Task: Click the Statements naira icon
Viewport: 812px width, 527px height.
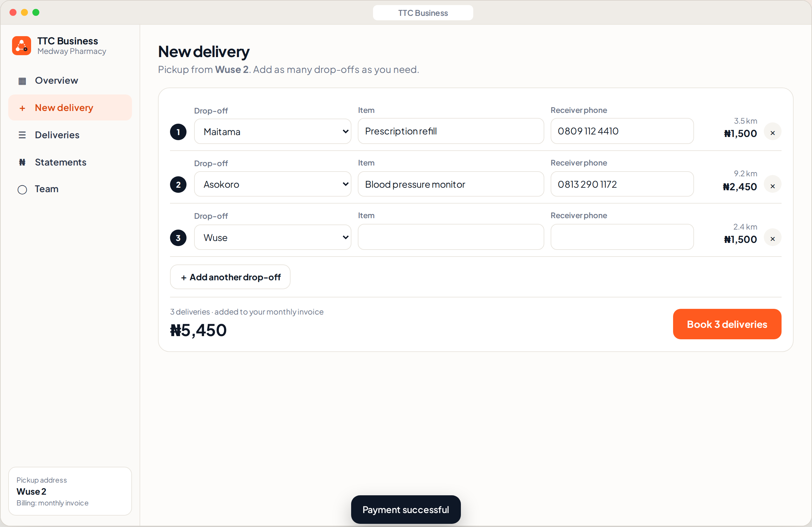Action: click(22, 162)
